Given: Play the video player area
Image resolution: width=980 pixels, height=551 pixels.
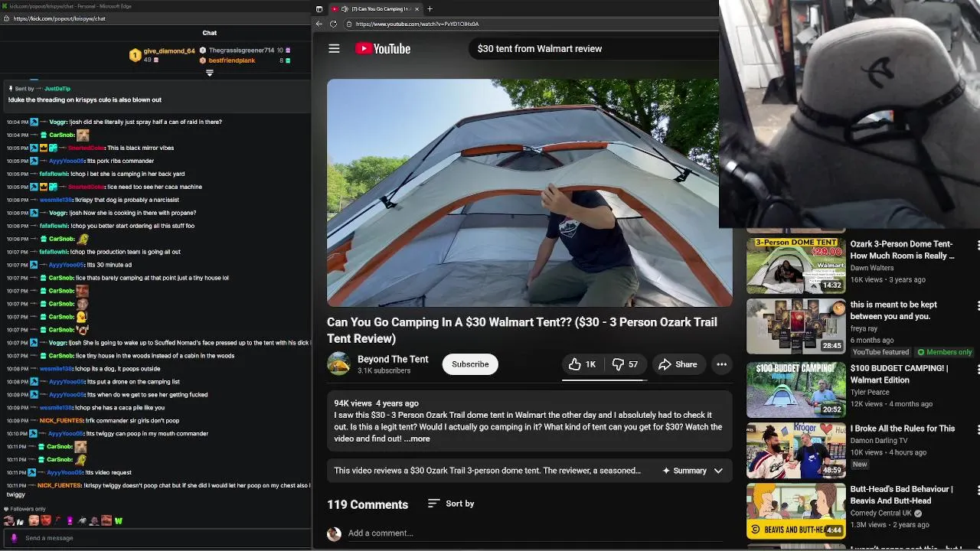Looking at the screenshot, I should tap(529, 193).
